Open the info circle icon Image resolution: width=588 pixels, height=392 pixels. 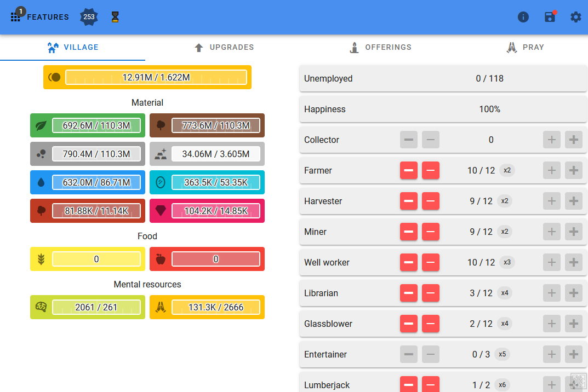point(523,17)
